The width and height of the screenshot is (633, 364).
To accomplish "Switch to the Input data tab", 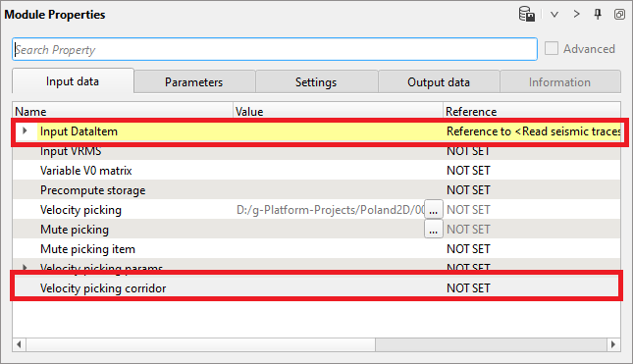I will (73, 81).
